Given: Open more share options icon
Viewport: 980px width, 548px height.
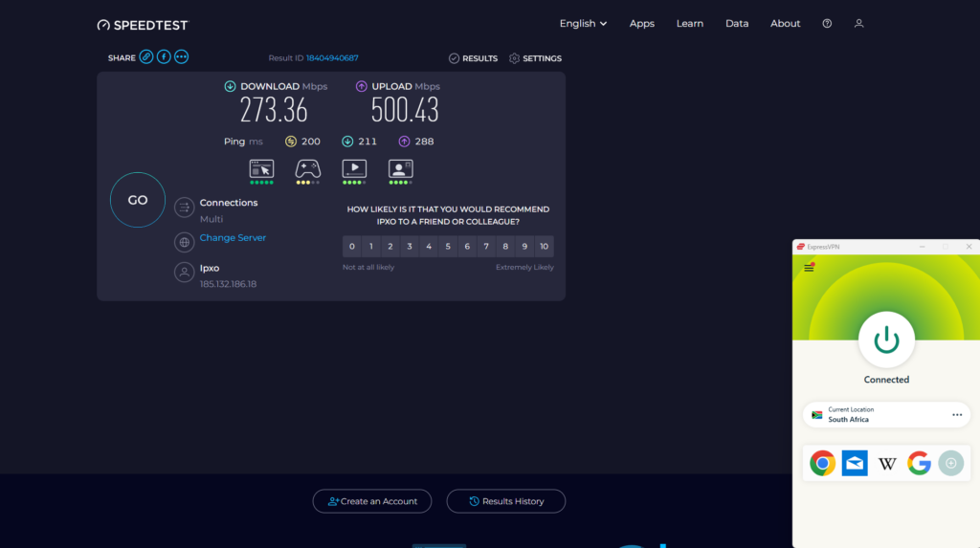Looking at the screenshot, I should click(x=181, y=56).
